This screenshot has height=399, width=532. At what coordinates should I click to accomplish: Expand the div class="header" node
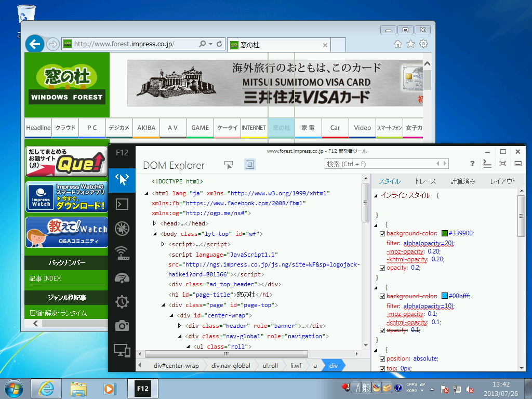point(179,326)
